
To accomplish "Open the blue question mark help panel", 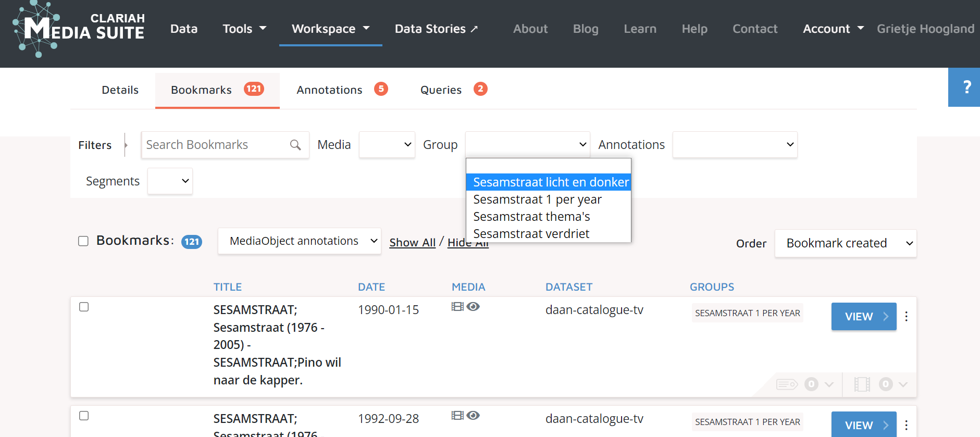I will point(966,87).
